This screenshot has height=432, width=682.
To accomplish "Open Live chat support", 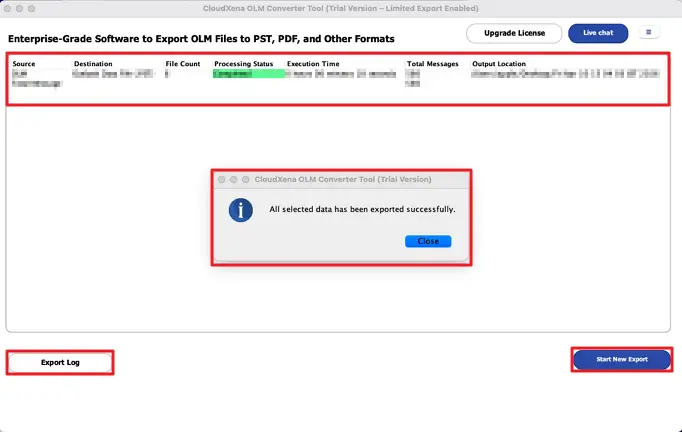I will (x=598, y=33).
